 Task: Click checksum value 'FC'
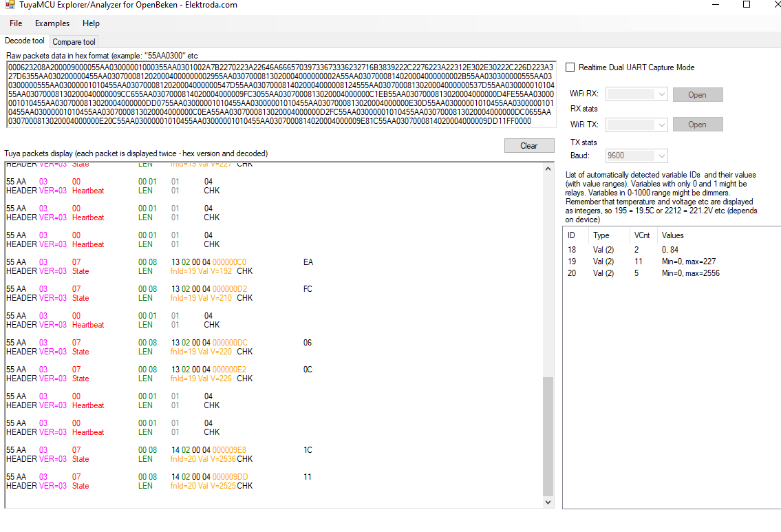pyautogui.click(x=308, y=289)
